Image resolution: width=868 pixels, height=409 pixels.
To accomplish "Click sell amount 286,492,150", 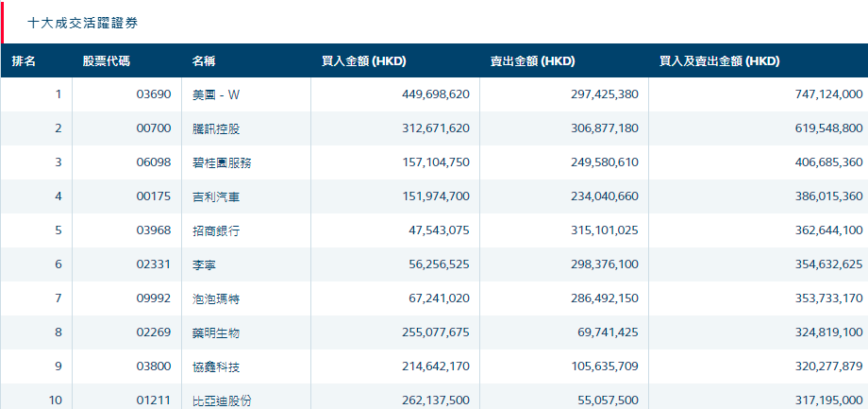I will [605, 298].
